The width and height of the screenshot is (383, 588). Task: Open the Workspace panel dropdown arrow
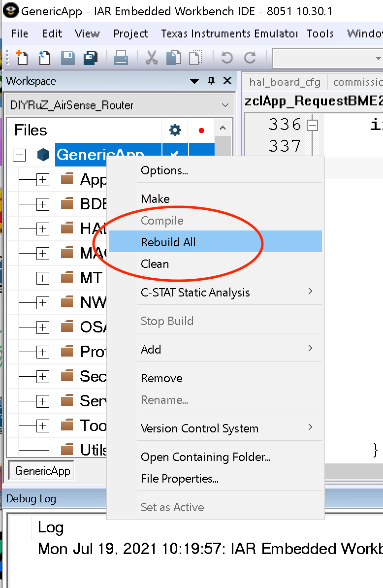[194, 81]
